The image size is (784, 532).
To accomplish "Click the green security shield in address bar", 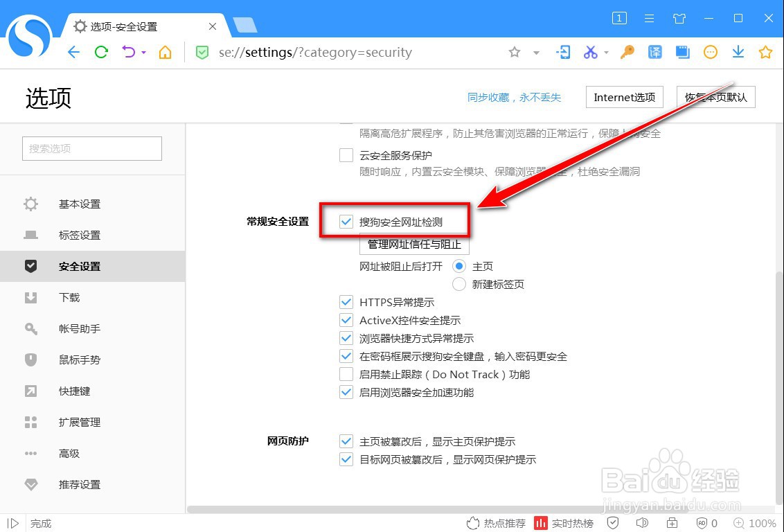I will tap(202, 53).
